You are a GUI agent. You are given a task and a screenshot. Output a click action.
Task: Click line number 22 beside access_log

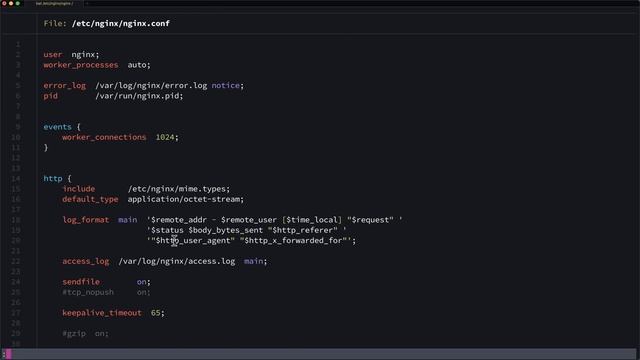coord(16,261)
